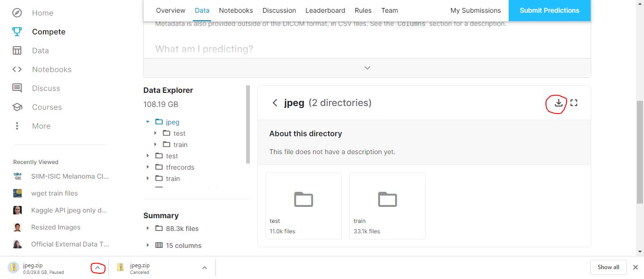This screenshot has width=644, height=279.
Task: Expand the description panel chevron
Action: pyautogui.click(x=367, y=68)
